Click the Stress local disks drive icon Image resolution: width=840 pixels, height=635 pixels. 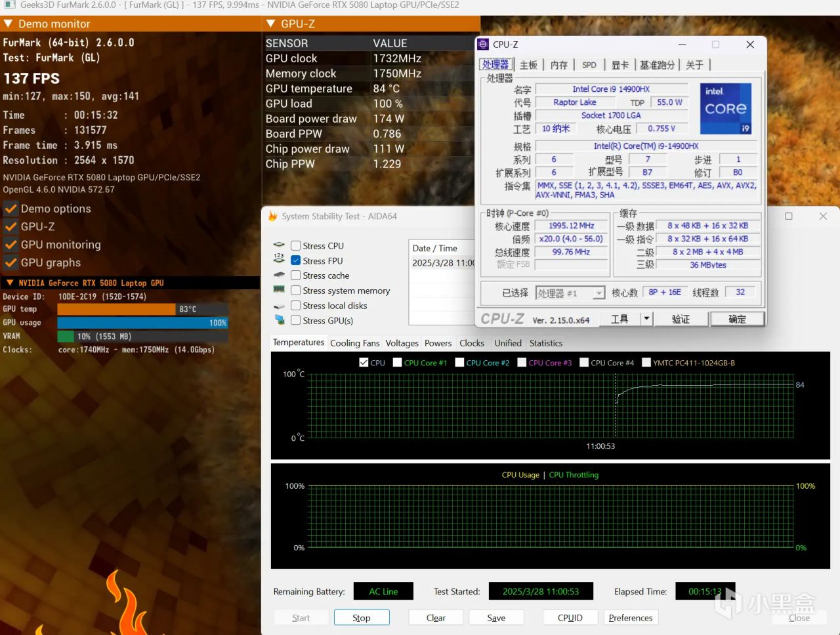point(279,306)
